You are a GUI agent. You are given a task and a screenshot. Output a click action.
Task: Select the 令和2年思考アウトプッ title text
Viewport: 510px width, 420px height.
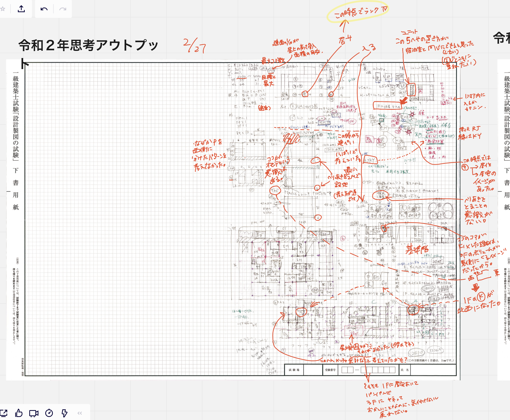click(x=88, y=45)
